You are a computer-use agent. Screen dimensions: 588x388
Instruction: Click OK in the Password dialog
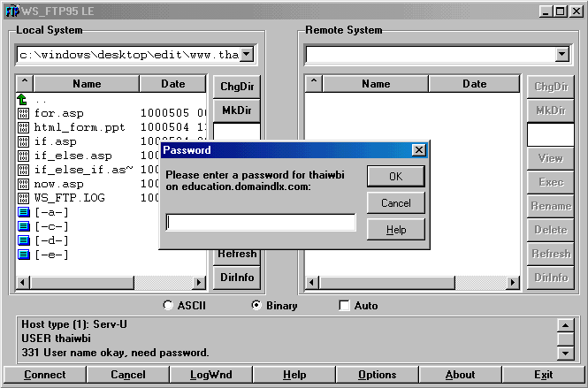395,176
